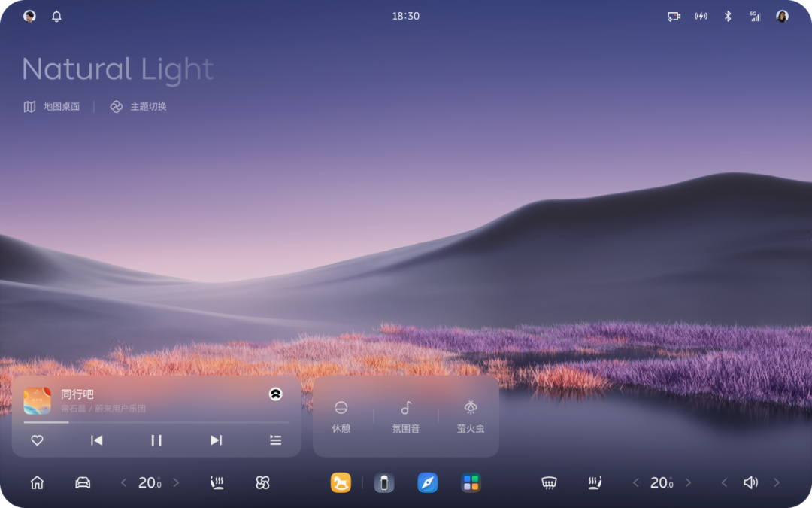Lower the volume with the left arrow
The width and height of the screenshot is (812, 508).
point(725,482)
